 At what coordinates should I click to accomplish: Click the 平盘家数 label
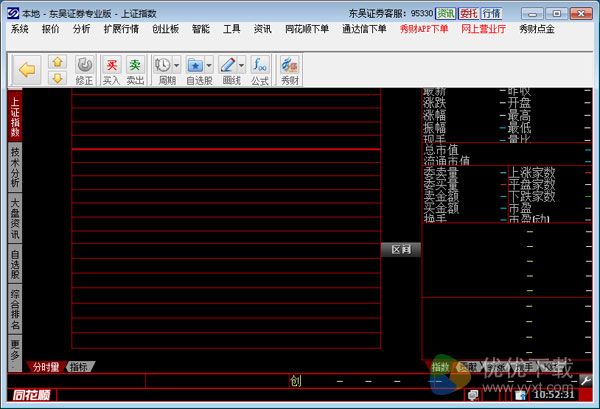tap(532, 185)
